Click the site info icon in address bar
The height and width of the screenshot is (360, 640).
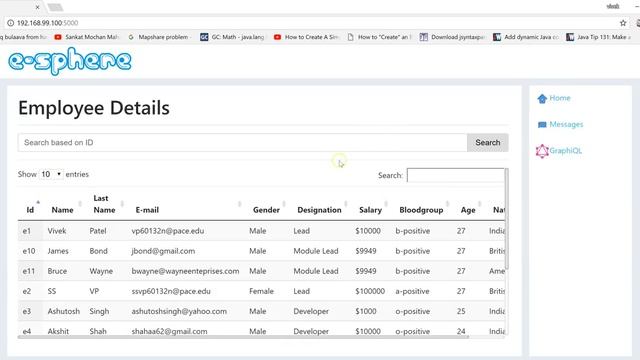pos(11,23)
